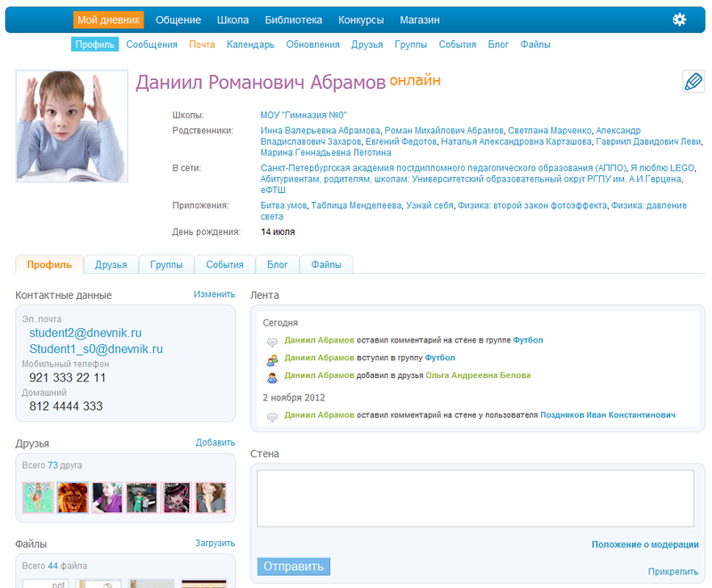Open Поздняков Иван Константинович link
The height and width of the screenshot is (588, 712).
point(608,415)
